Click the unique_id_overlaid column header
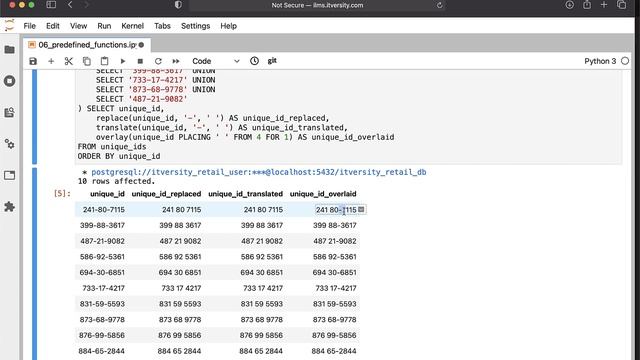The width and height of the screenshot is (640, 360). (323, 194)
